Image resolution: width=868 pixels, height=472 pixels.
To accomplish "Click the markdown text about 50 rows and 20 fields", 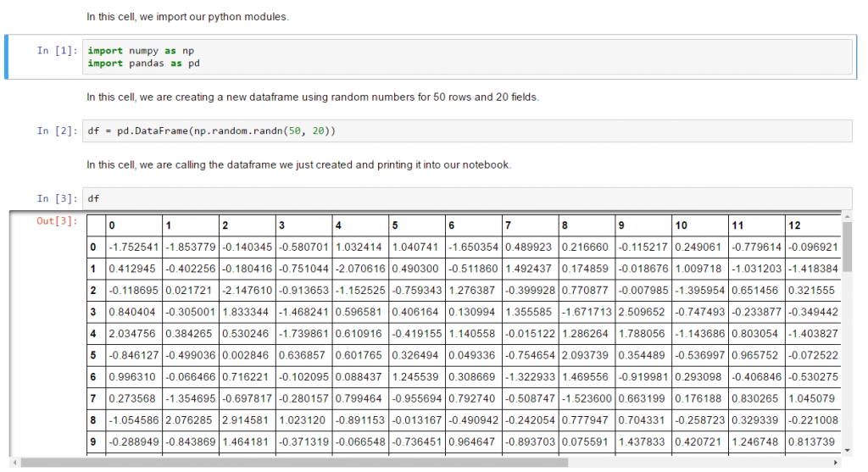I will [312, 97].
